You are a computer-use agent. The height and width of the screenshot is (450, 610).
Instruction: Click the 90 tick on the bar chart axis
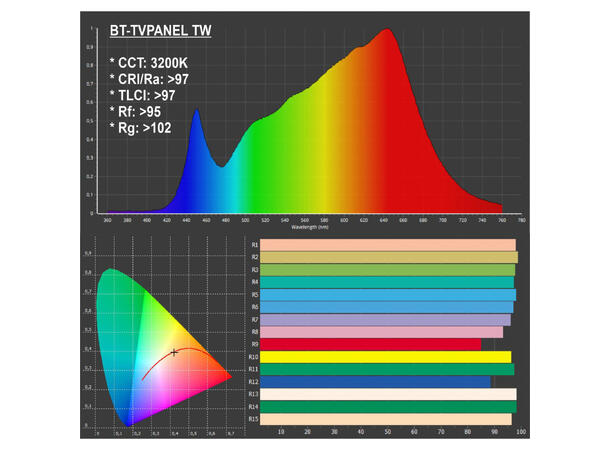[494, 432]
